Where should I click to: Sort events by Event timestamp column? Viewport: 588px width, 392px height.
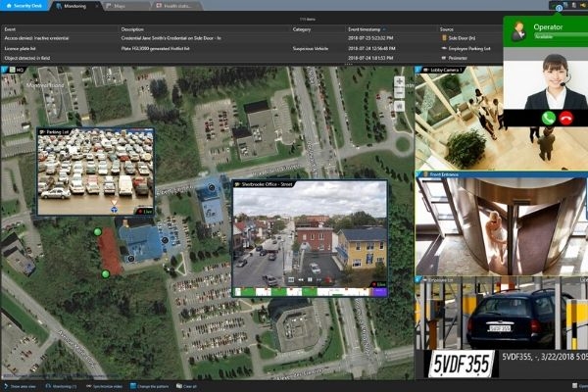[365, 29]
